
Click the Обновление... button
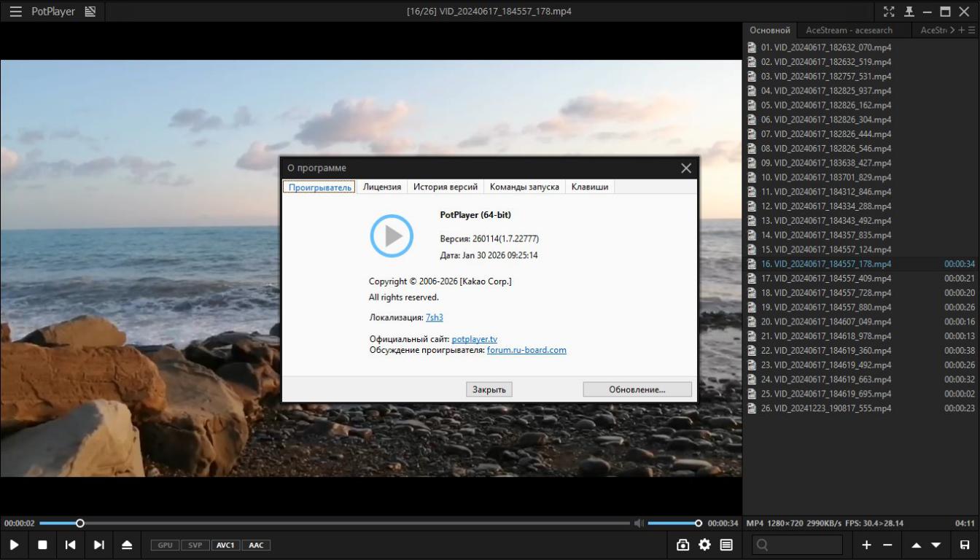point(637,389)
